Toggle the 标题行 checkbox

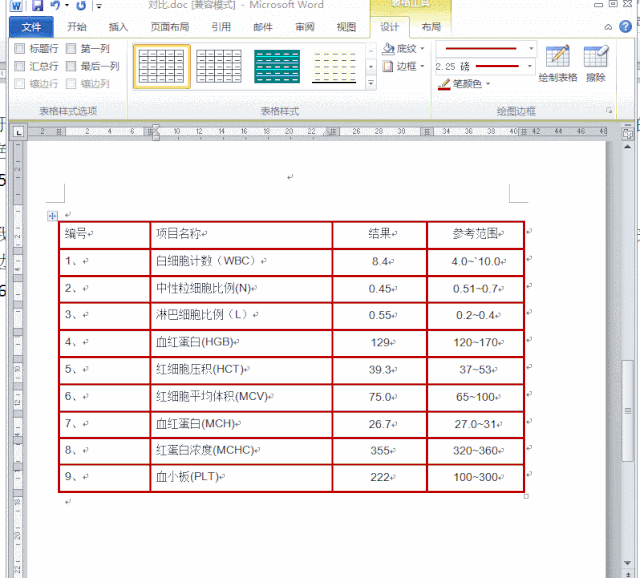20,49
